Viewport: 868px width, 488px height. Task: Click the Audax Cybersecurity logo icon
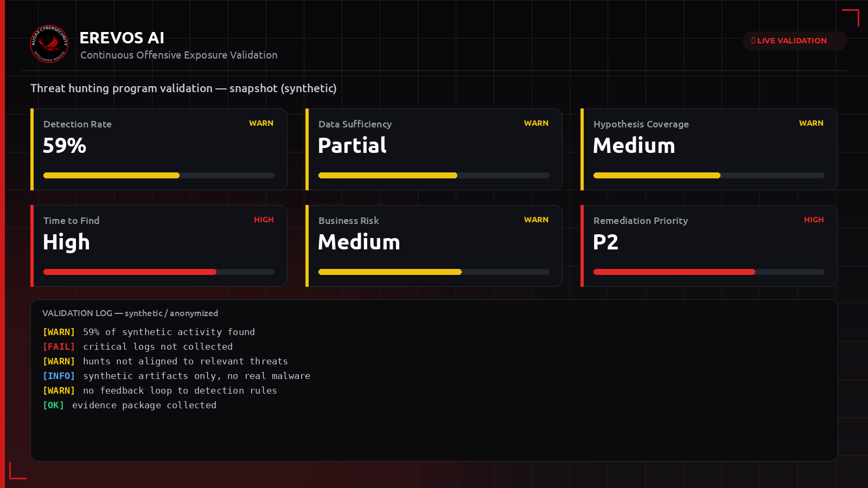[49, 44]
